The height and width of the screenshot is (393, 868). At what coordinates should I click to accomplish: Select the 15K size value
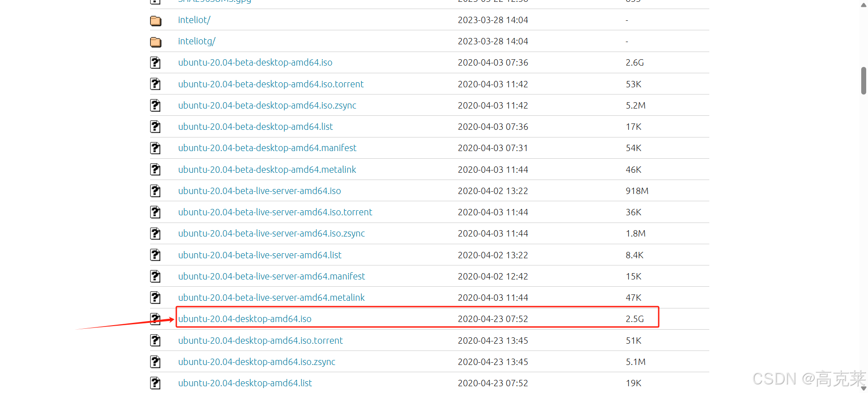pos(633,276)
